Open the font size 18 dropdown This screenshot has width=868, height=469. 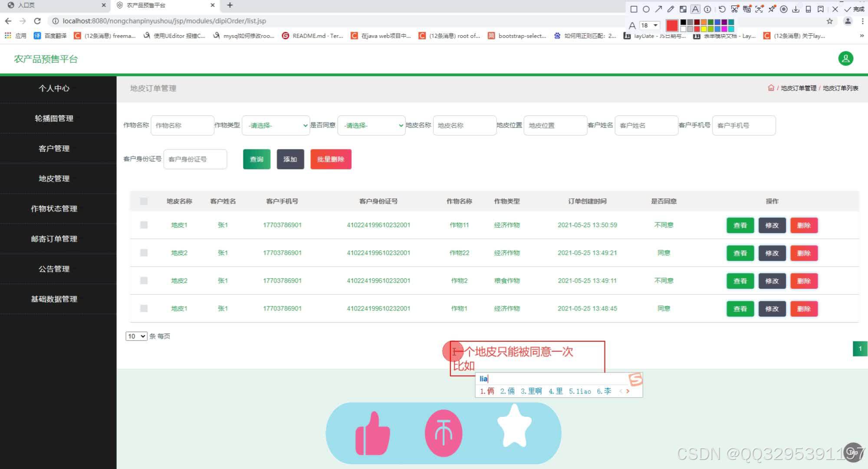click(x=650, y=25)
